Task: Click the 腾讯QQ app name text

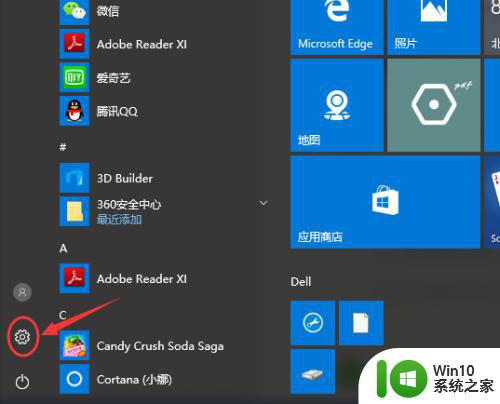Action: pos(117,111)
